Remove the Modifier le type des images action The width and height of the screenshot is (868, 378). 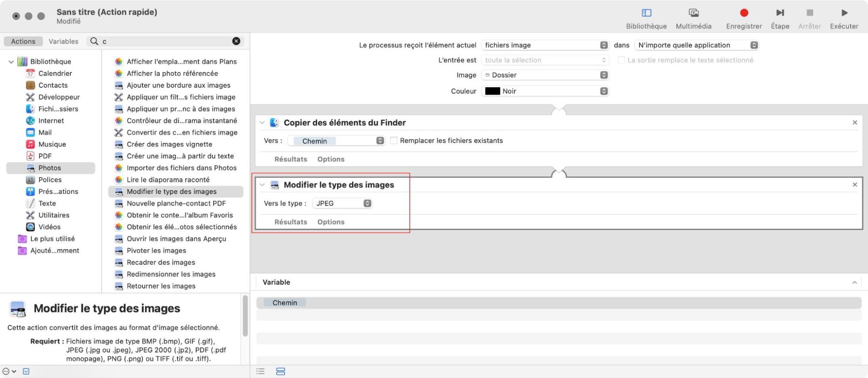(x=855, y=184)
